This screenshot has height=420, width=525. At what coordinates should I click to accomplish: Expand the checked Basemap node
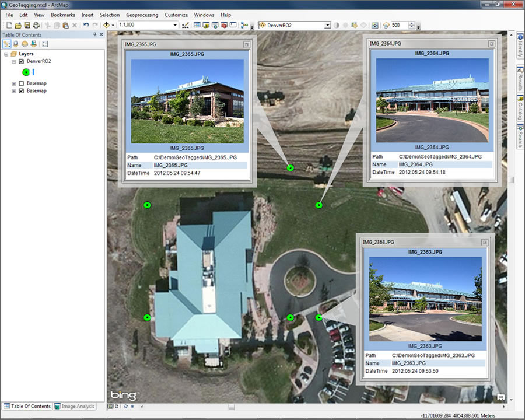14,91
